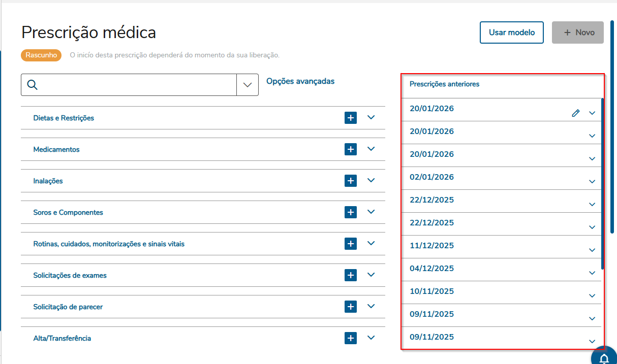Click in the prescription search input field

(137, 85)
